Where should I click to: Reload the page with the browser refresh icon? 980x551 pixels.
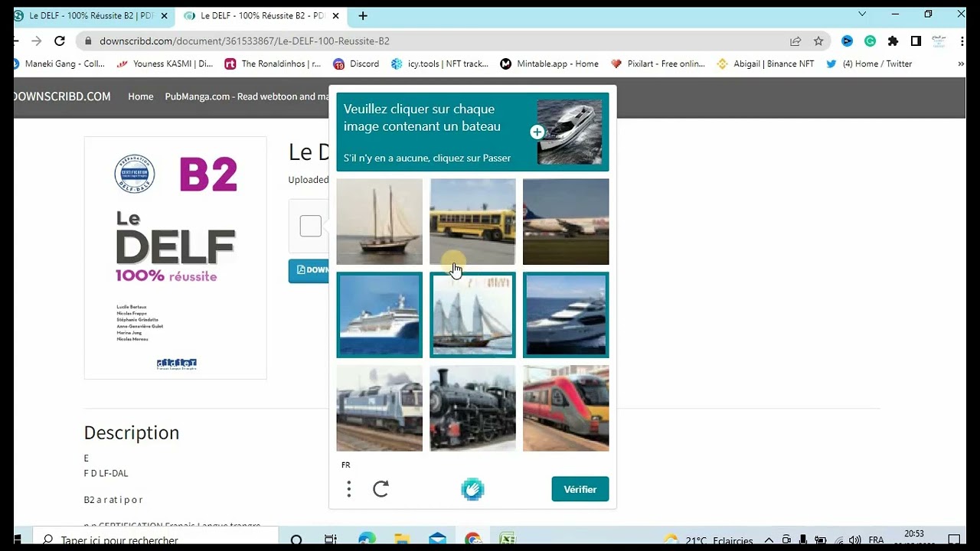tap(60, 41)
